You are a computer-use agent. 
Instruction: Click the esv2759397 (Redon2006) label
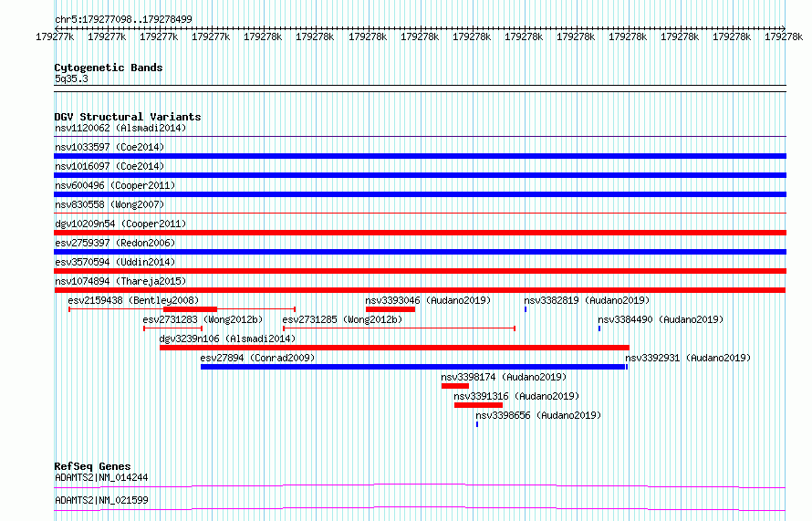click(x=115, y=243)
